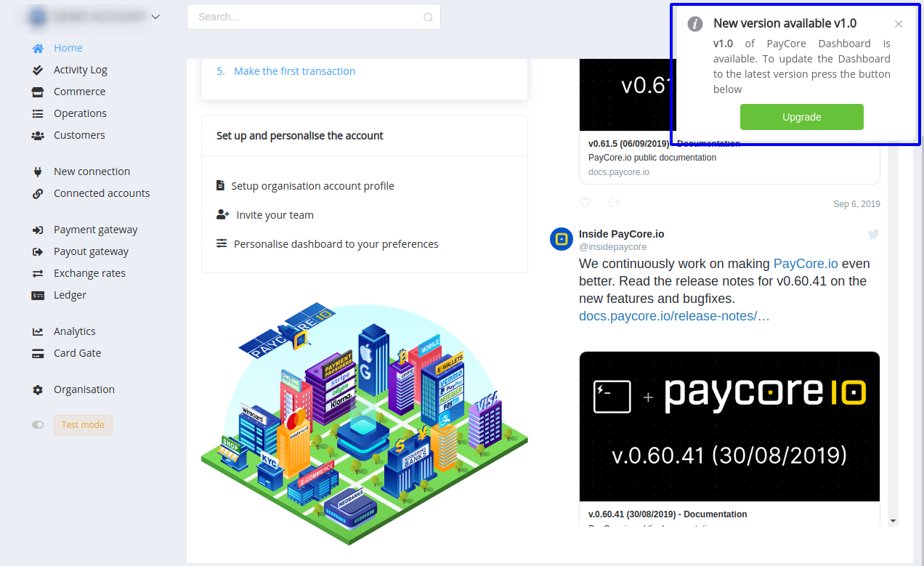Open the Organisation settings menu item

click(84, 389)
